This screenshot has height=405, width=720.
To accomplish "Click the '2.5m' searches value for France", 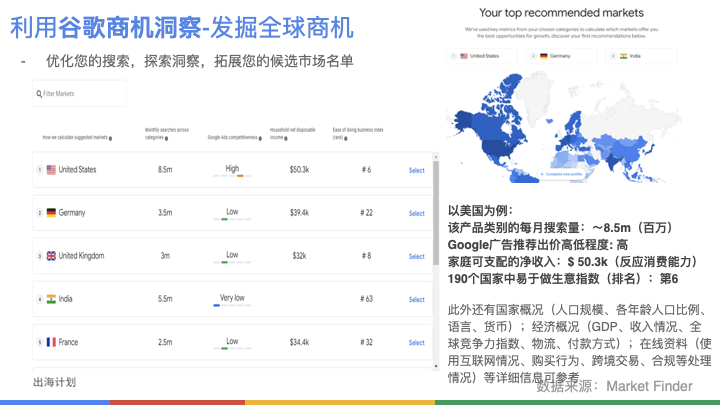I will tap(165, 343).
